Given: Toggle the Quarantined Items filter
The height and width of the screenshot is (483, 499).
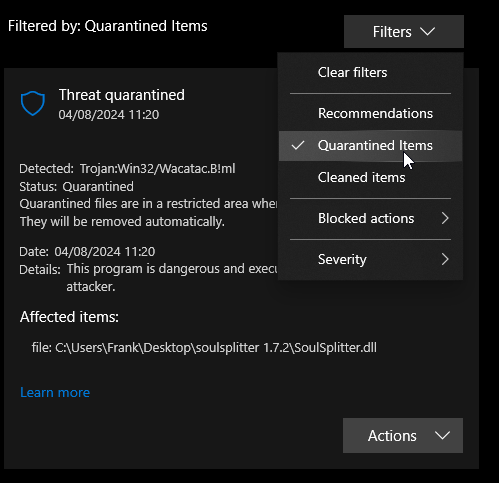Looking at the screenshot, I should click(x=370, y=146).
